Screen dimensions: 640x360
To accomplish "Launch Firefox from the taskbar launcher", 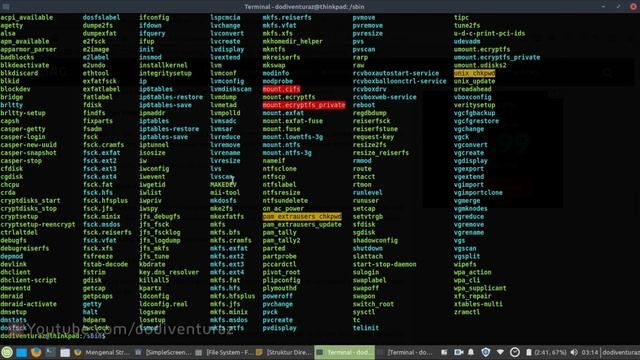I will (x=36, y=352).
